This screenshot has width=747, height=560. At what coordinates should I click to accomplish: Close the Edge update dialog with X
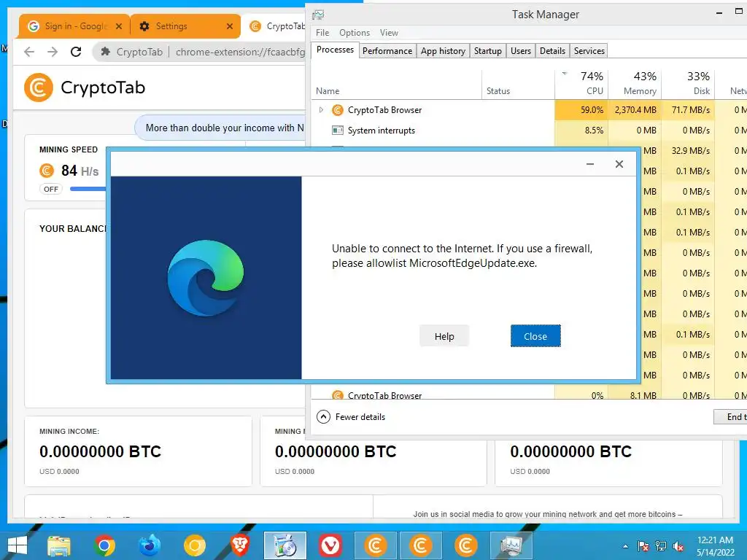(619, 164)
